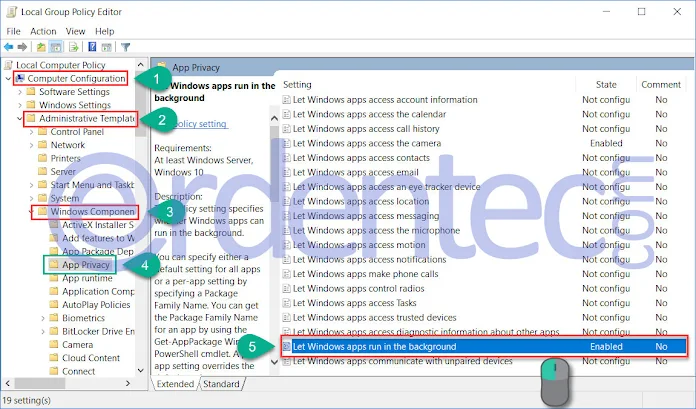Select 'Let Windows apps access trusted devices'
This screenshot has width=696, height=409.
click(x=483, y=318)
